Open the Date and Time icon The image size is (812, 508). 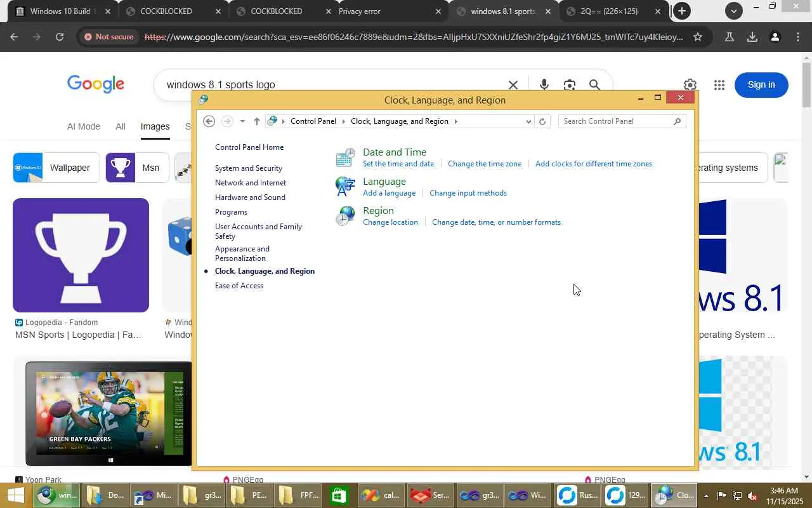coord(345,157)
